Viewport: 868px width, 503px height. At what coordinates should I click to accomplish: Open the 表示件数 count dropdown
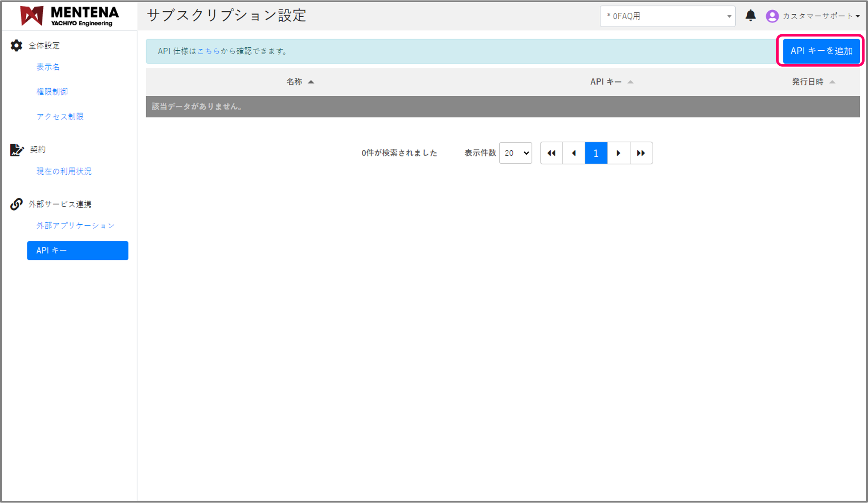pyautogui.click(x=516, y=153)
